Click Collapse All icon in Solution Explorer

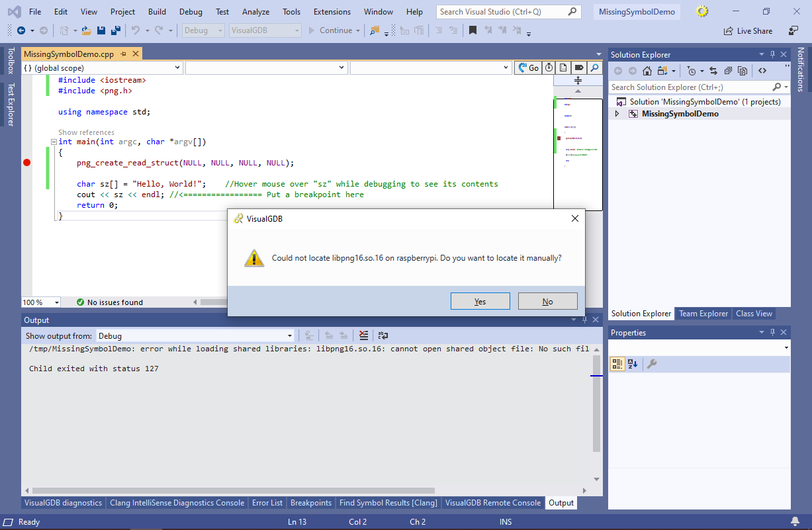point(729,71)
